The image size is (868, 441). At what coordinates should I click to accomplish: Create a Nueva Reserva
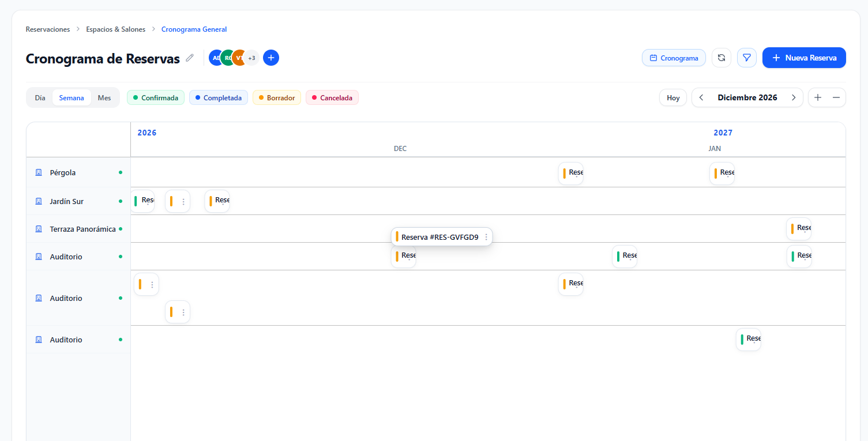[x=804, y=58]
